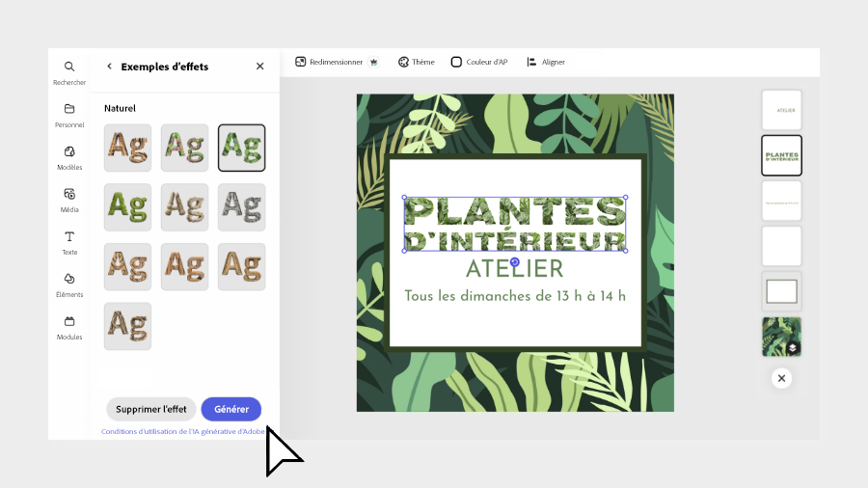Open Adobe generative AI conditions link

[183, 431]
